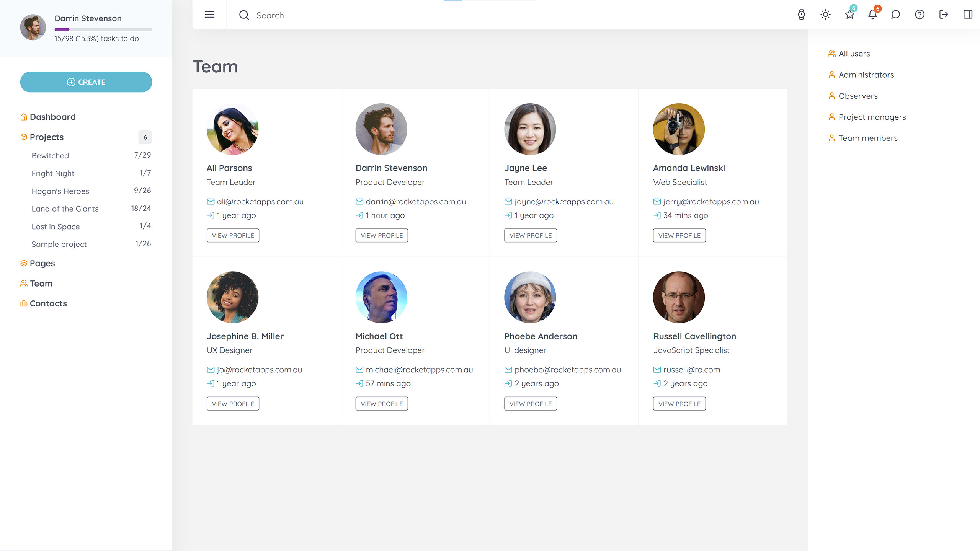Log out using the logout icon
980x551 pixels.
tap(944, 15)
